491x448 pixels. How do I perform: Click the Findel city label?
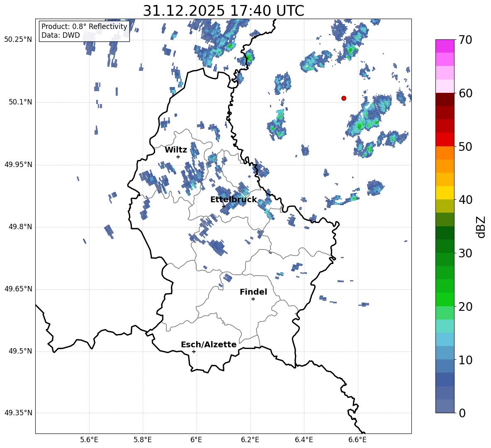tap(253, 292)
